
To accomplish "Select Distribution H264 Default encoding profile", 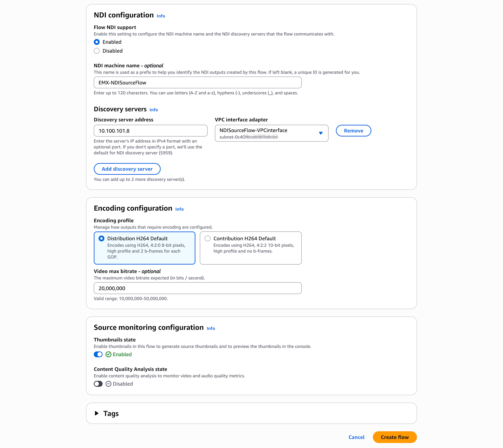I will click(102, 239).
